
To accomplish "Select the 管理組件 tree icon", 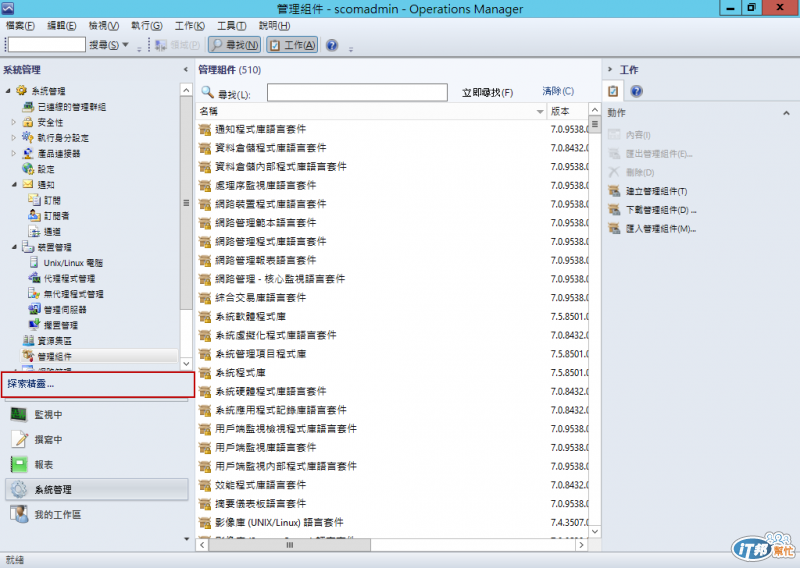I will click(x=28, y=356).
